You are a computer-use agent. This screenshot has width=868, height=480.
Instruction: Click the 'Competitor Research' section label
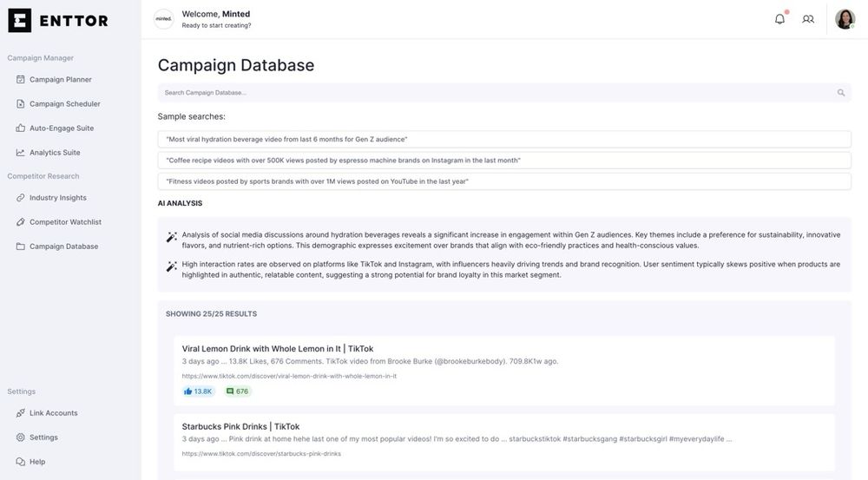click(x=43, y=176)
